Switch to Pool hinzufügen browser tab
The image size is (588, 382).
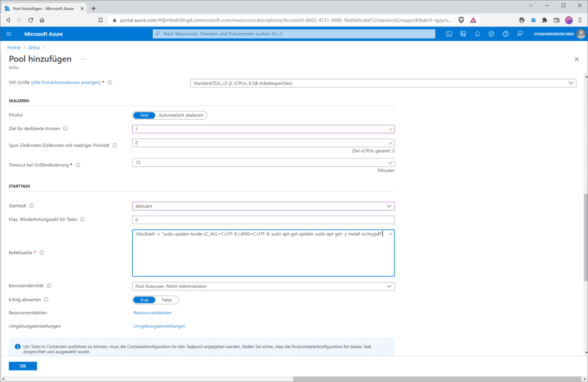(x=43, y=8)
